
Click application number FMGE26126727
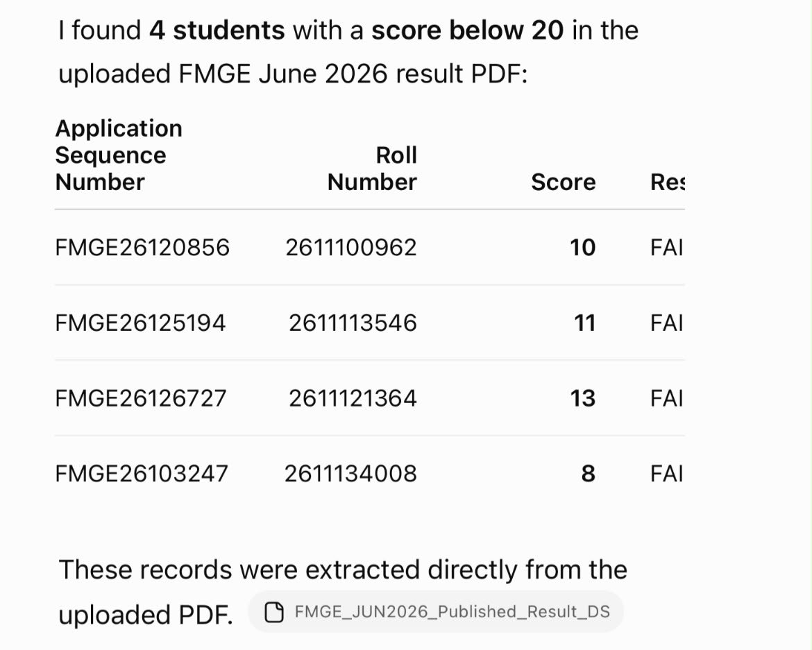click(x=141, y=398)
